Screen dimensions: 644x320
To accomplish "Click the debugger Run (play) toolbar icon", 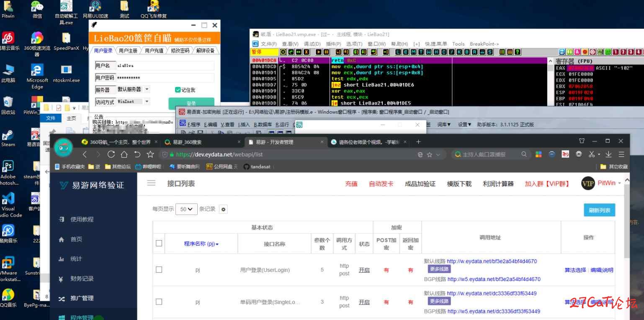I will click(x=319, y=52).
